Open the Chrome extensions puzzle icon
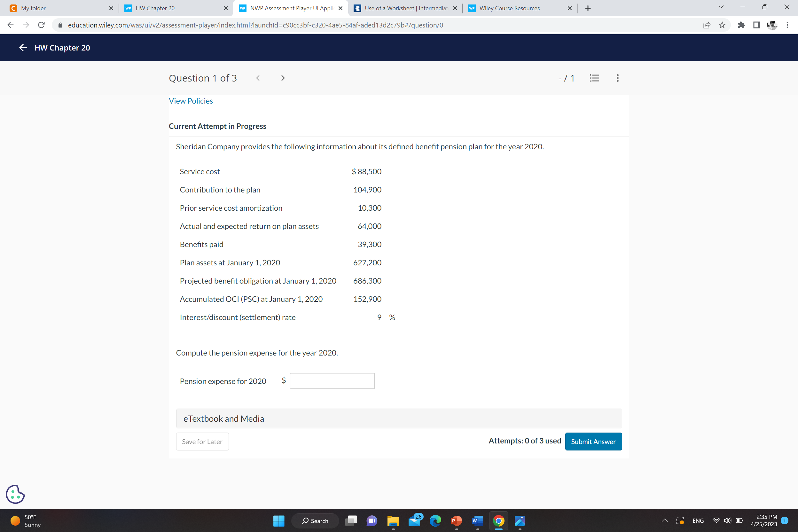The height and width of the screenshot is (532, 798). click(x=741, y=25)
